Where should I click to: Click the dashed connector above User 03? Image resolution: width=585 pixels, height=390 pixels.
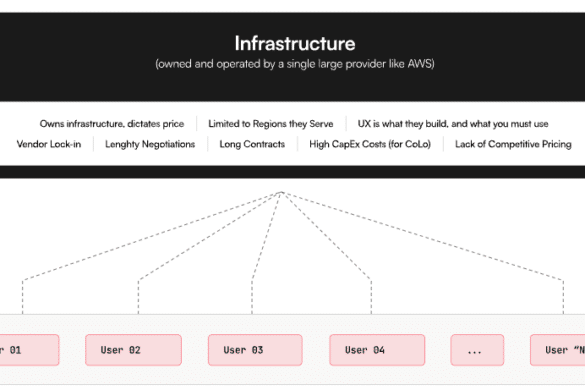[252, 296]
